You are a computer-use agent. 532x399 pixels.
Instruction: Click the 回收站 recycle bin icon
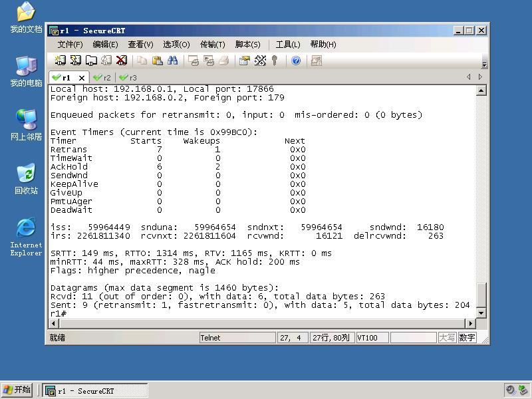26,179
